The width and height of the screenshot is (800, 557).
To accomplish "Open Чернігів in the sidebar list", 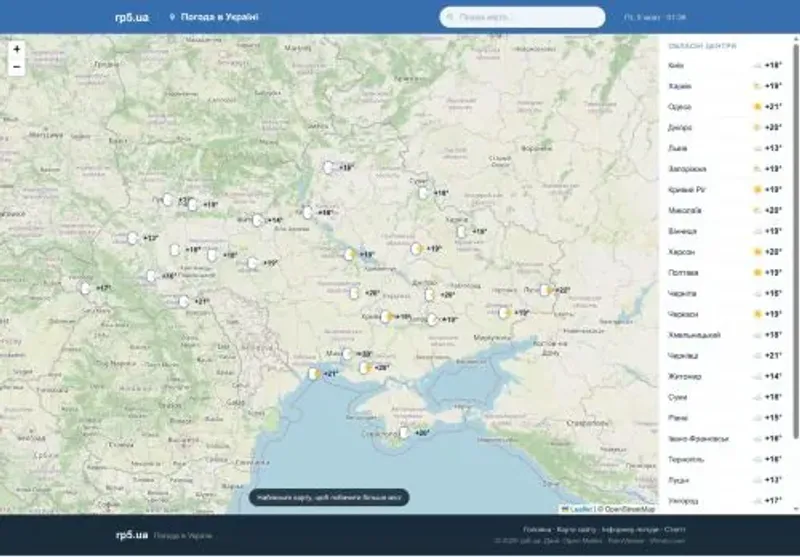I will pos(724,294).
